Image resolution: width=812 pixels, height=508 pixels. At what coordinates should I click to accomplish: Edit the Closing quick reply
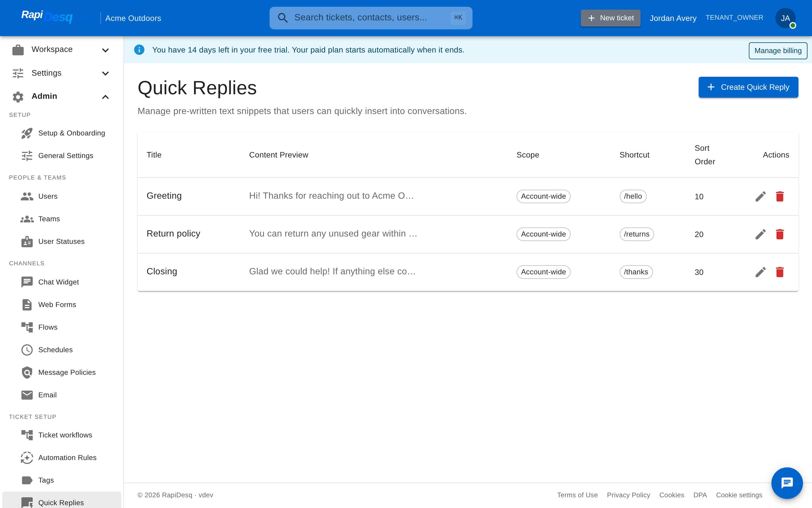(760, 272)
